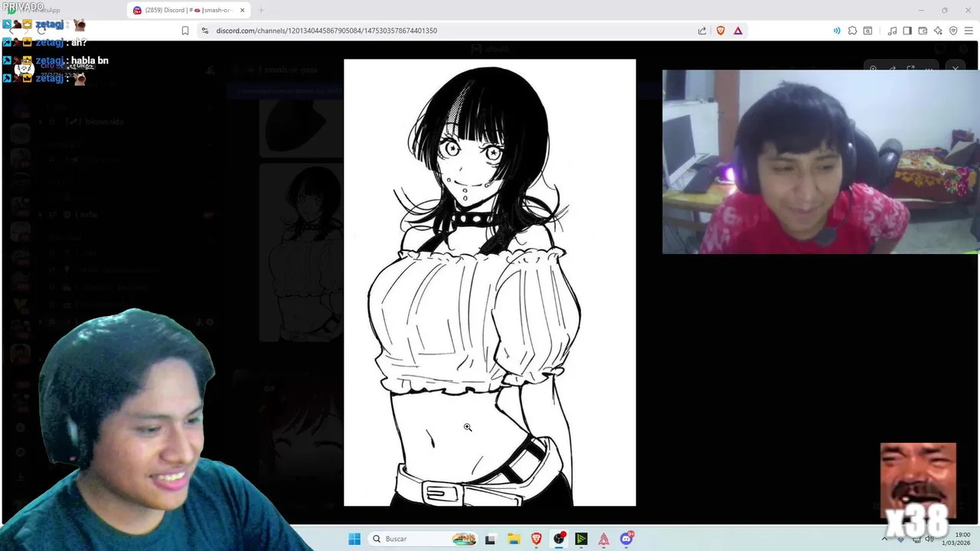Open the extensions puzzle icon
Image resolution: width=980 pixels, height=551 pixels.
tap(852, 31)
